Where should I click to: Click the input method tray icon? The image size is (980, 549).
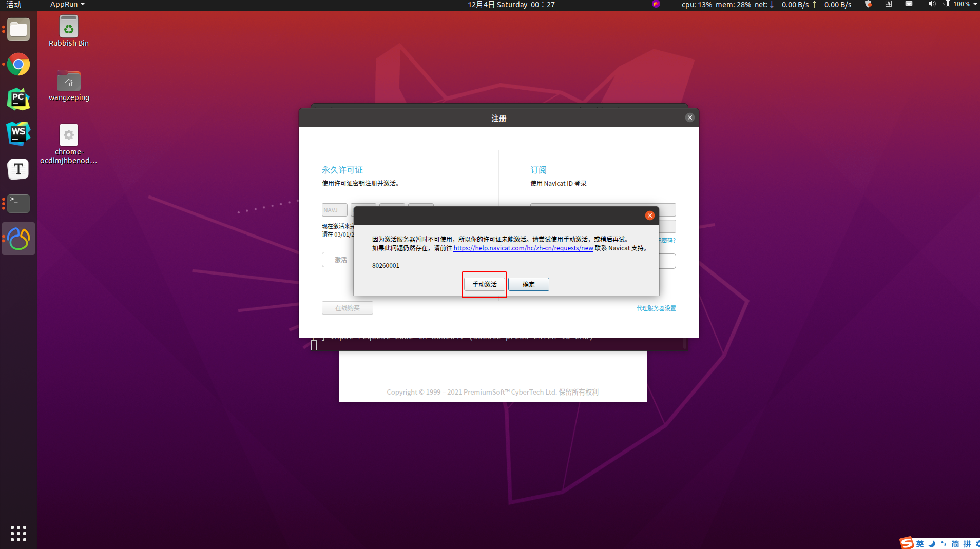click(889, 4)
